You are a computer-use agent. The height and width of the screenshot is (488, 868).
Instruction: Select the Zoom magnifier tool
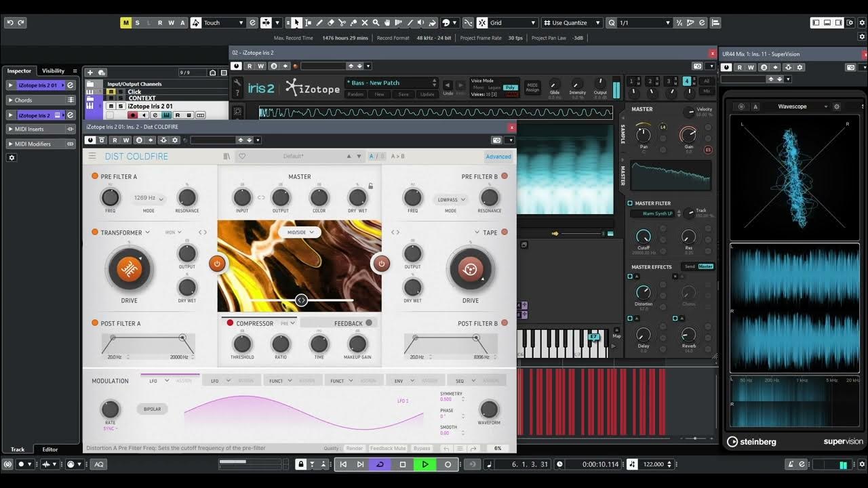click(376, 22)
